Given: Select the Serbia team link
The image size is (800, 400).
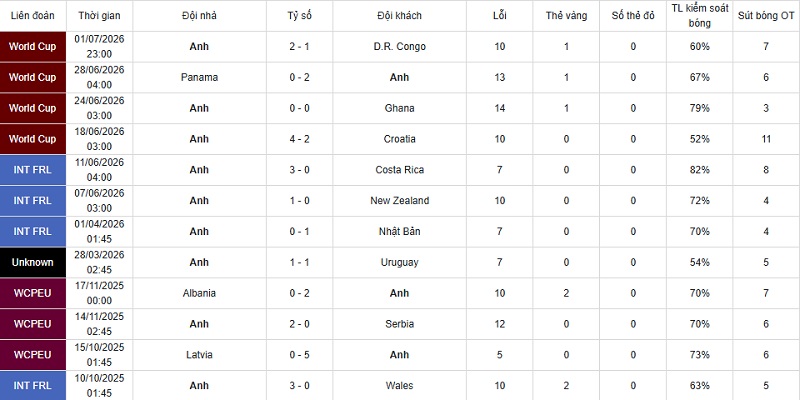Looking at the screenshot, I should tap(399, 324).
